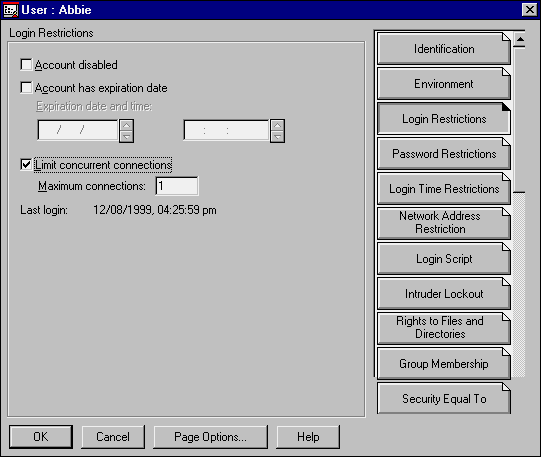Switch to the Environment page

coord(444,84)
